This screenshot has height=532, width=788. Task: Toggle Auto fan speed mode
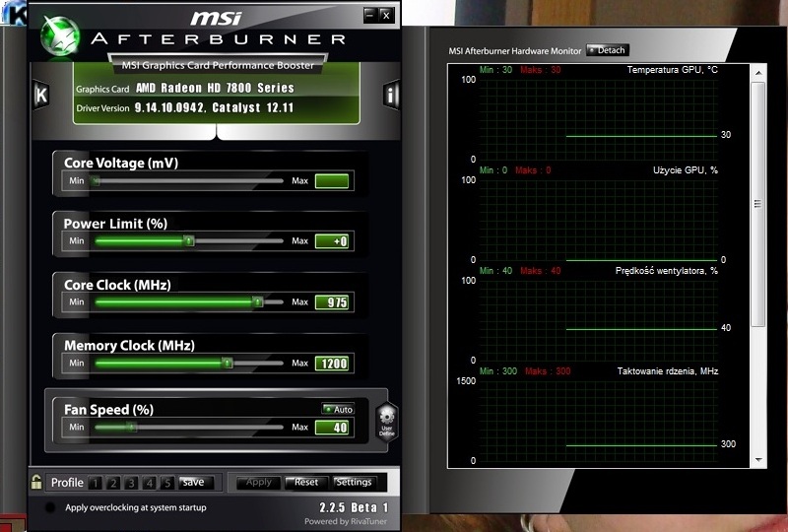pyautogui.click(x=338, y=409)
